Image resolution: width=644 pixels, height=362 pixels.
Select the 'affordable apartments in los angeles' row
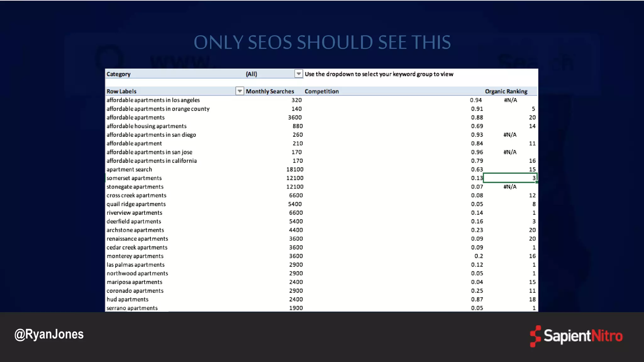pyautogui.click(x=321, y=100)
